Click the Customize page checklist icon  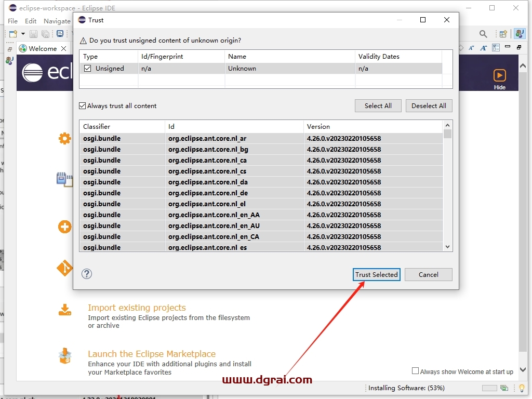(x=496, y=48)
